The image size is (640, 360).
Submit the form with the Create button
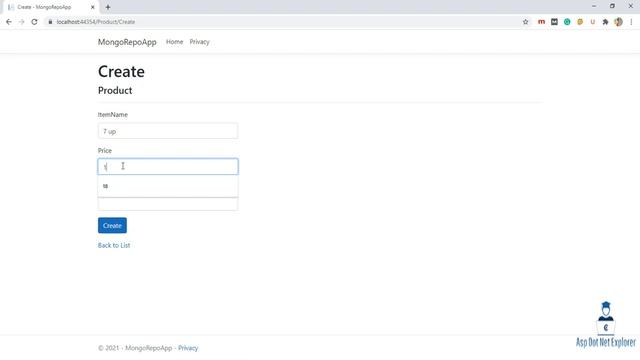click(x=112, y=225)
